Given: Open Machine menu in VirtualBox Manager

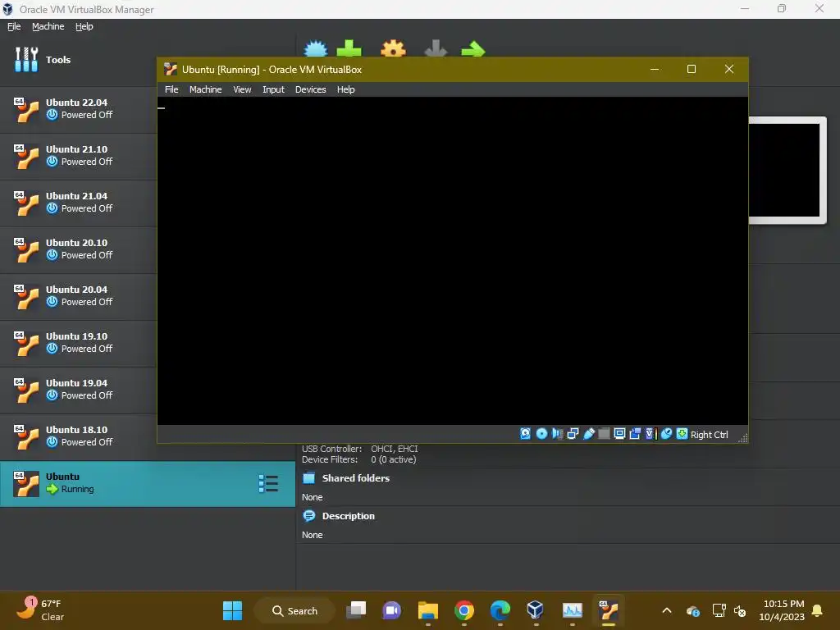Looking at the screenshot, I should coord(48,26).
